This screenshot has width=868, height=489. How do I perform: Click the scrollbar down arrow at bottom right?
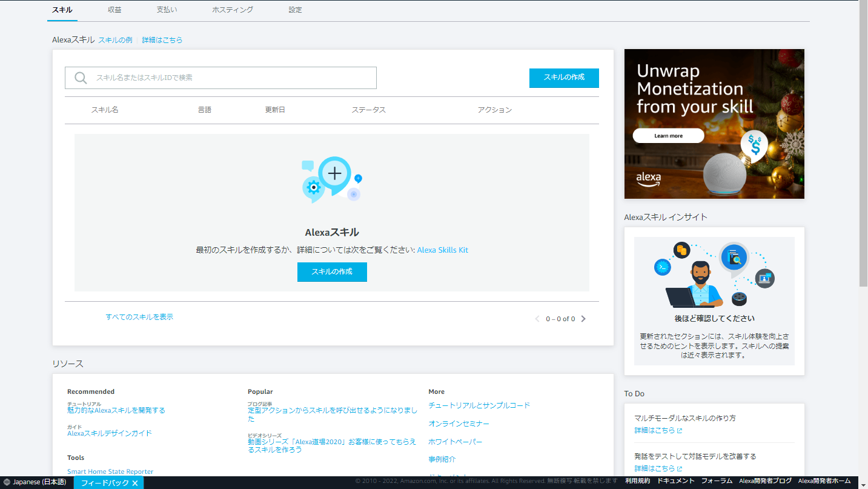(863, 484)
